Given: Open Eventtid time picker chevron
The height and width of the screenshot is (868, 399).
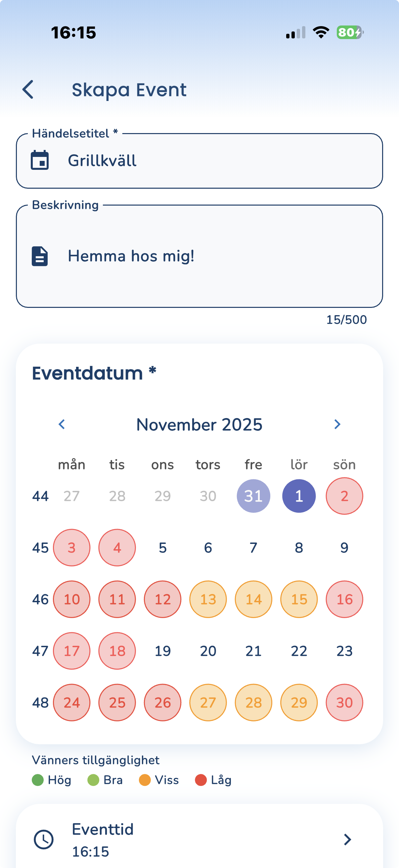Looking at the screenshot, I should (x=347, y=839).
